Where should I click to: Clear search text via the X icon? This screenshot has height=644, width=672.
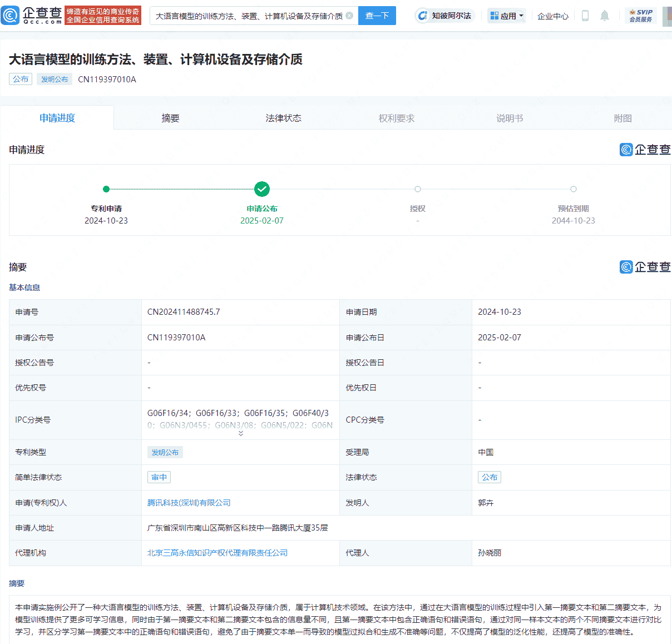click(x=349, y=16)
